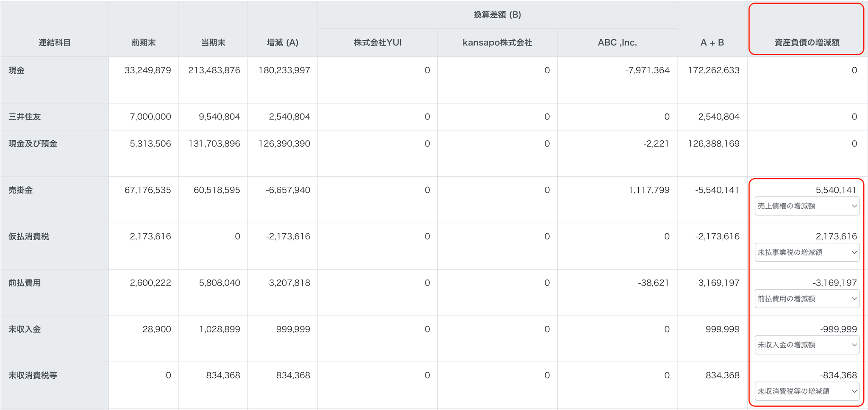Click the 前期末 column header
The image size is (868, 410).
pos(144,42)
